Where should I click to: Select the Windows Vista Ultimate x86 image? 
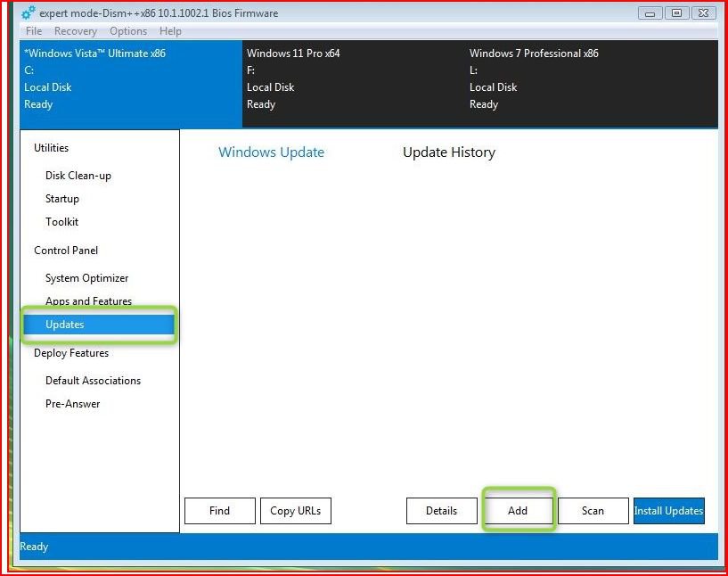(x=131, y=84)
